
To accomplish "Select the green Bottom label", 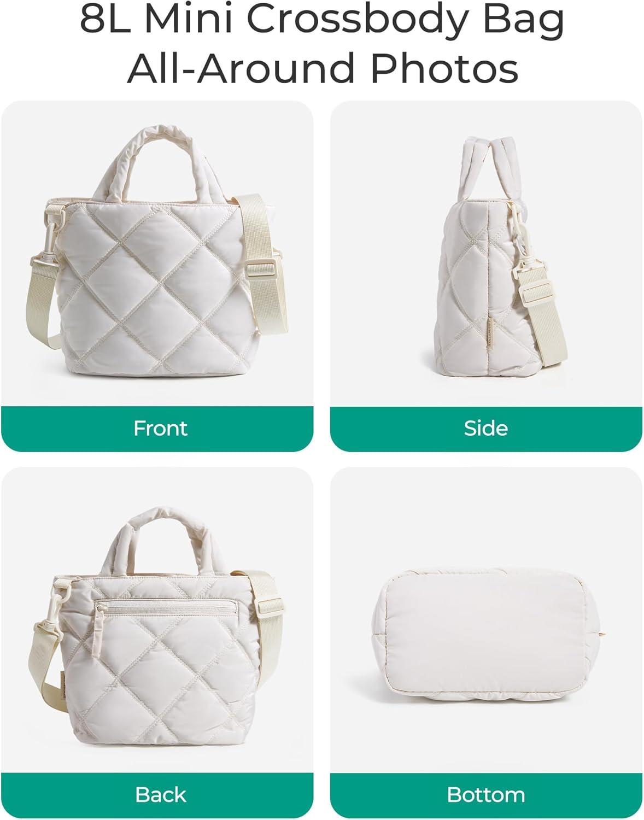I will (x=486, y=795).
